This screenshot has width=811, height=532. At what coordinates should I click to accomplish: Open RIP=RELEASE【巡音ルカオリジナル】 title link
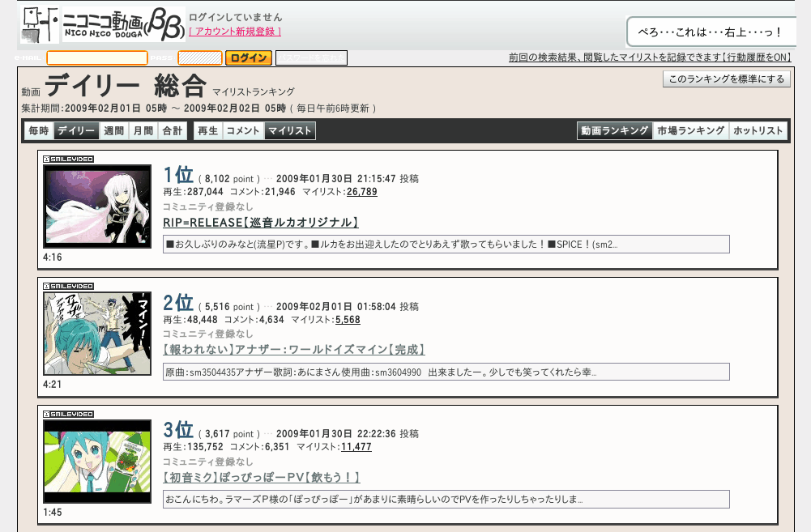261,223
